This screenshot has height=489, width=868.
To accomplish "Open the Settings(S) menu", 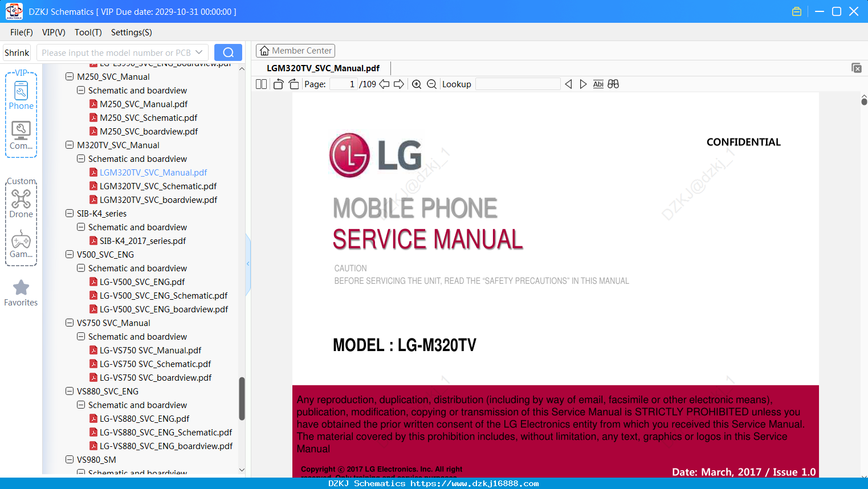I will (132, 32).
